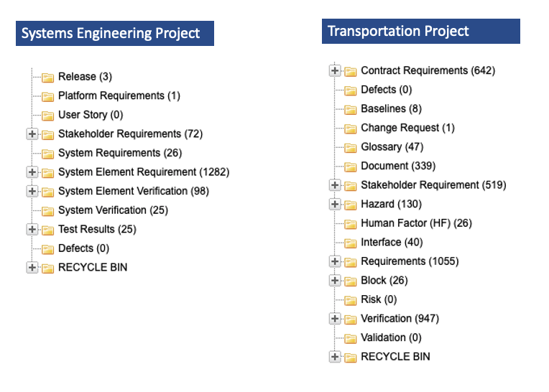Select Document (339) folder label
549x392 pixels.
pyautogui.click(x=398, y=166)
